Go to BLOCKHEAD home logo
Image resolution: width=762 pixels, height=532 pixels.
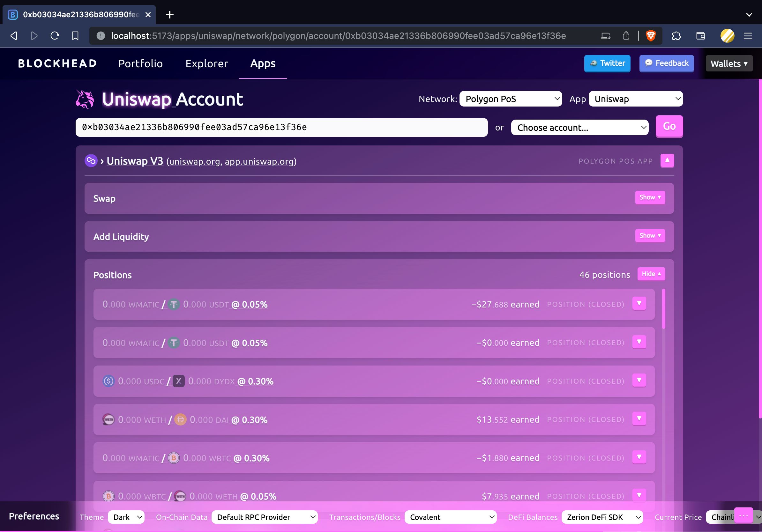pyautogui.click(x=57, y=63)
